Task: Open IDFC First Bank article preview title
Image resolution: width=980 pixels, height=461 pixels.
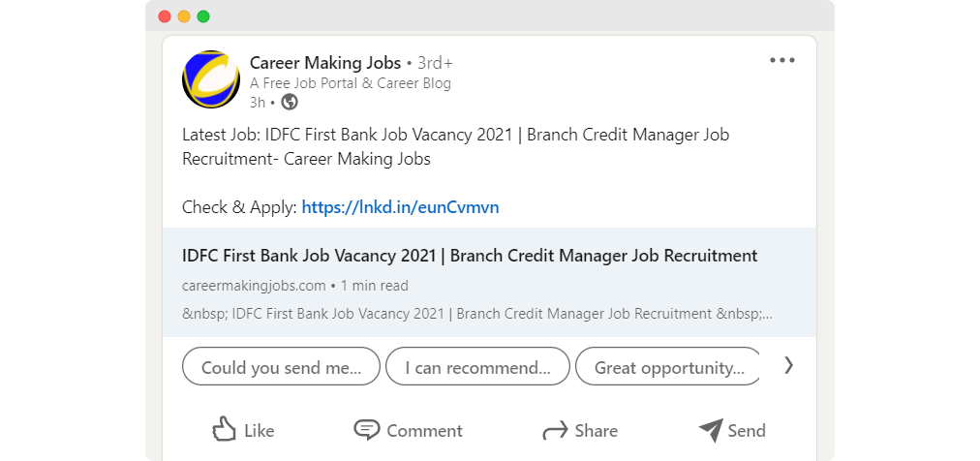Action: pyautogui.click(x=470, y=256)
